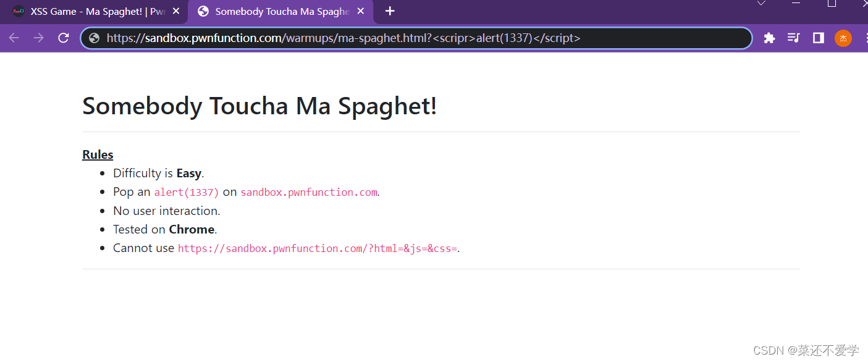This screenshot has width=868, height=362.
Task: Switch to XSS Game - Ma Spaghet tab
Action: coord(94,12)
